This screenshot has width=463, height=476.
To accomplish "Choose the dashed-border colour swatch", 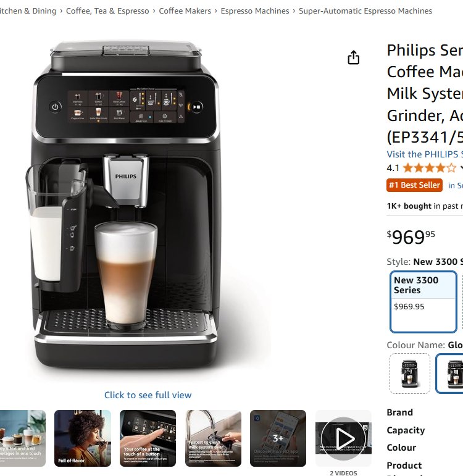I will coord(409,374).
